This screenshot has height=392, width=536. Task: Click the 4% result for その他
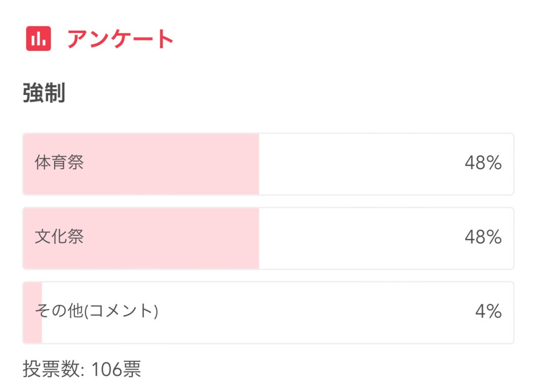tap(489, 312)
